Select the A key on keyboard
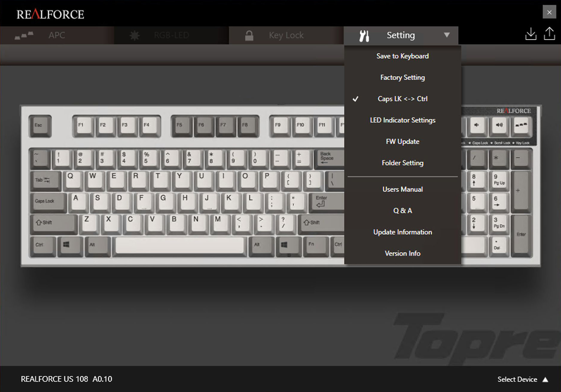This screenshot has height=392, width=561. (78, 203)
